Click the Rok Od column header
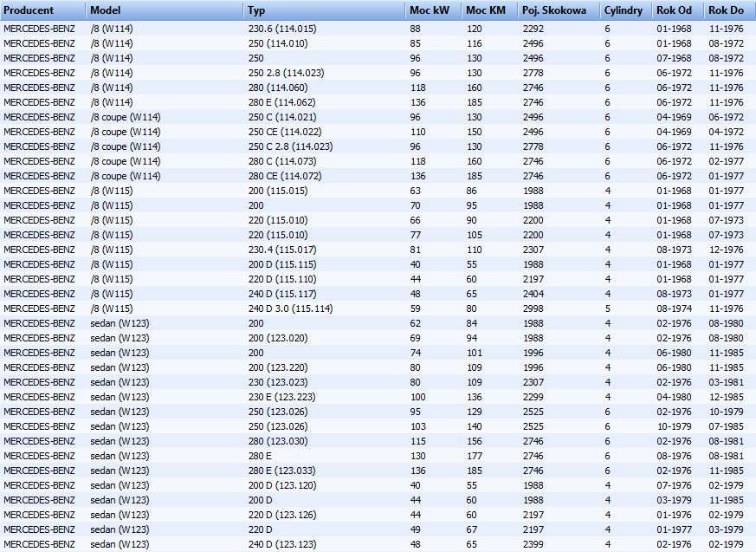Viewport: 756px width, 552px height. [678, 10]
